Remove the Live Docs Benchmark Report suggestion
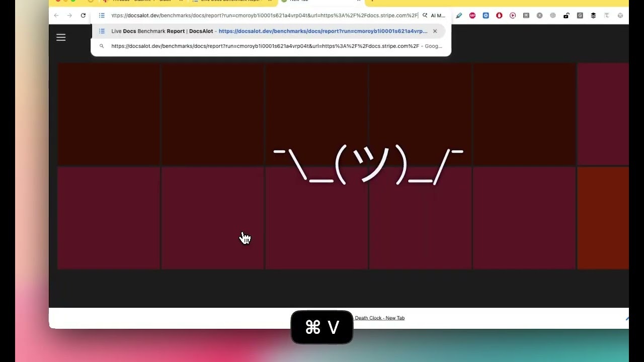 pos(435,31)
